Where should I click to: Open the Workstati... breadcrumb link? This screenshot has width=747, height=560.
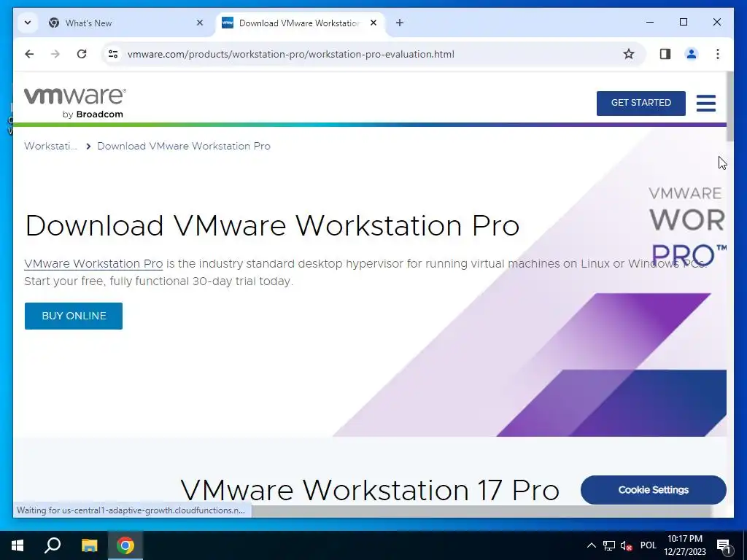tap(50, 146)
